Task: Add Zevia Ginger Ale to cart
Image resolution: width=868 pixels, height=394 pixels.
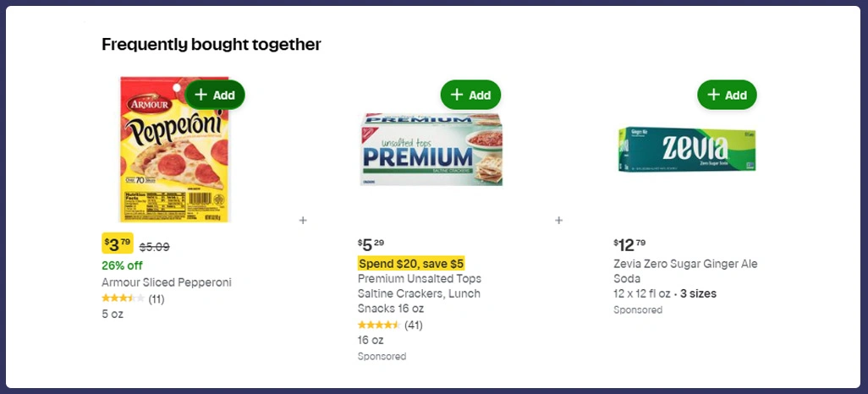Action: click(727, 95)
